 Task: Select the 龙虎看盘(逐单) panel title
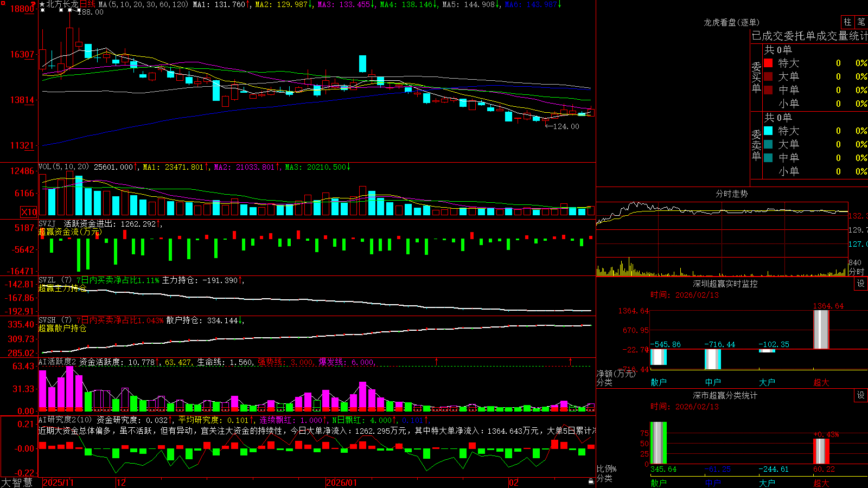[x=731, y=22]
